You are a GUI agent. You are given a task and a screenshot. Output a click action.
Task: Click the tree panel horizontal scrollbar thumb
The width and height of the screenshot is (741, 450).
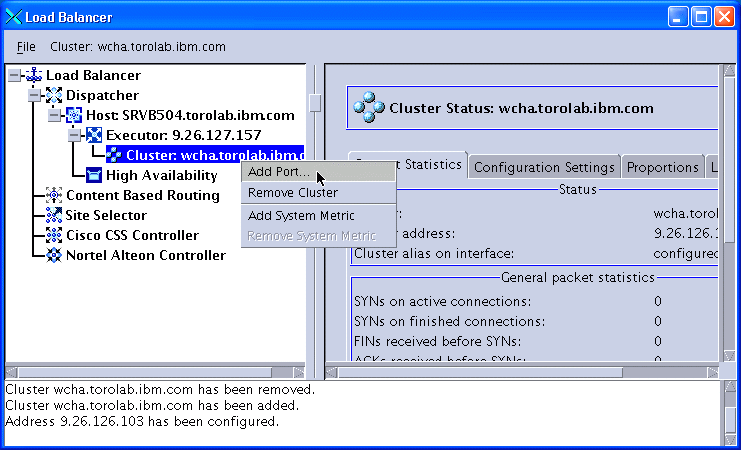(146, 373)
